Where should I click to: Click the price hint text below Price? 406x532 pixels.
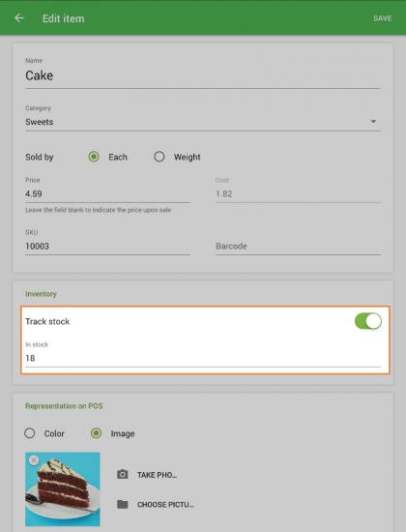point(98,210)
